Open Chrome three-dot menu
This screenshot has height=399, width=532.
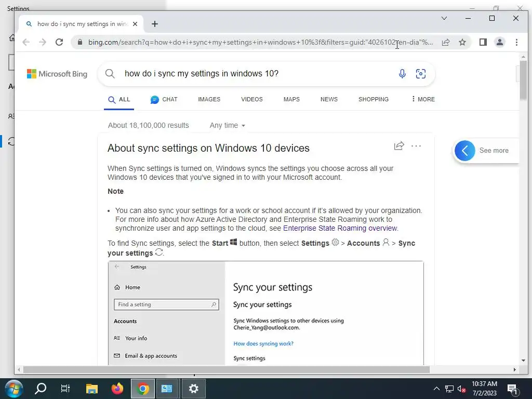(516, 42)
